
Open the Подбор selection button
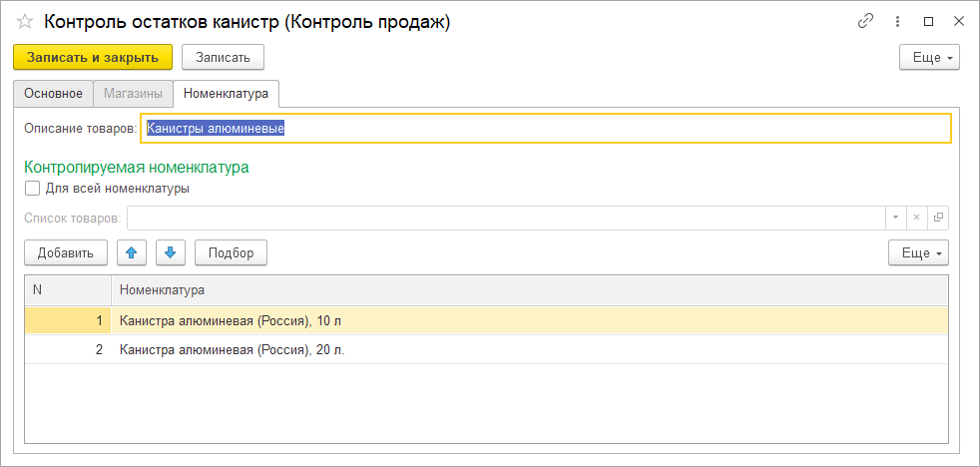coord(231,253)
